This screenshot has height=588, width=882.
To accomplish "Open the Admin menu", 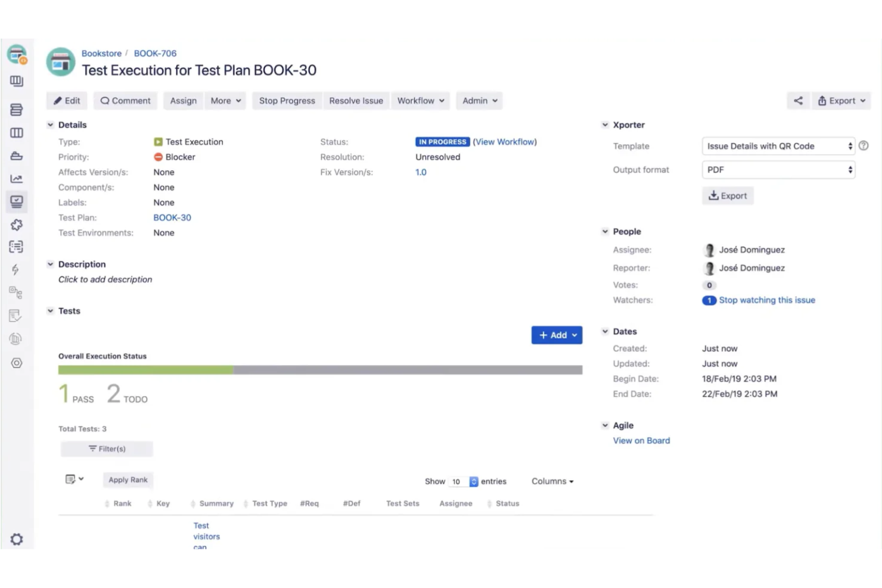I will coord(479,101).
